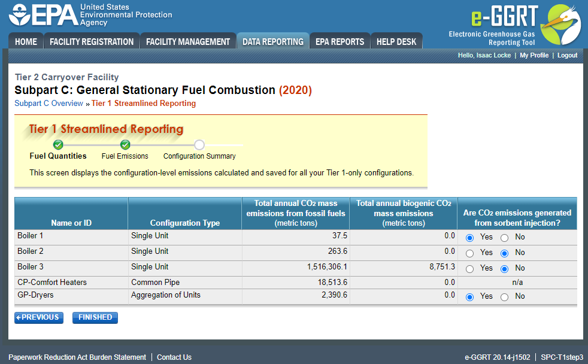588x364 pixels.
Task: Click the Fuel Quantities step label
Action: 58,156
